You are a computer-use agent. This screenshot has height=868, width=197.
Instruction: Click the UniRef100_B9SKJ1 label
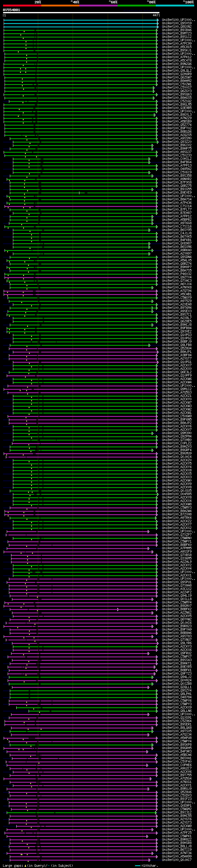pyautogui.click(x=177, y=50)
